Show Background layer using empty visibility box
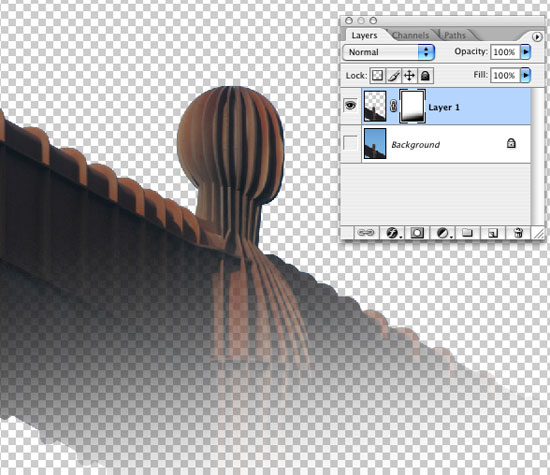This screenshot has width=550, height=475. (x=350, y=143)
